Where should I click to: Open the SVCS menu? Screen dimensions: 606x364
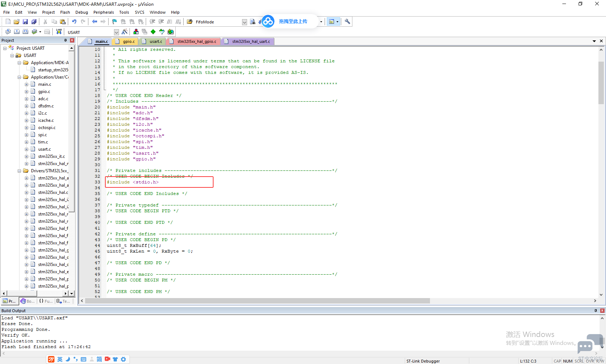point(140,12)
